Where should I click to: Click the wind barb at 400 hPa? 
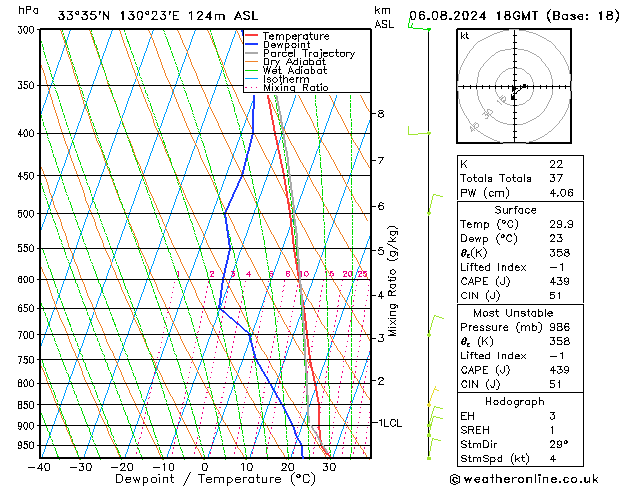[419, 131]
